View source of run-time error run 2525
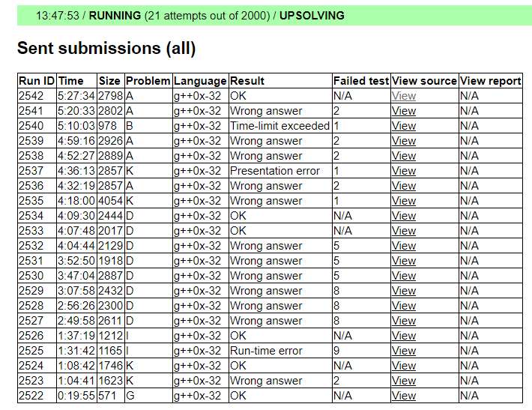532x410 pixels. [x=403, y=351]
